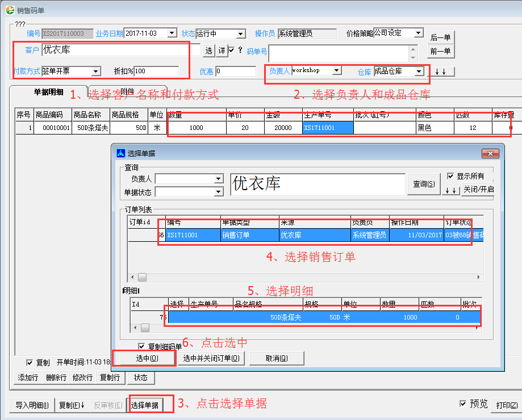Click the 优惠 input field
Screen dimensions: 522x420
coord(236,71)
